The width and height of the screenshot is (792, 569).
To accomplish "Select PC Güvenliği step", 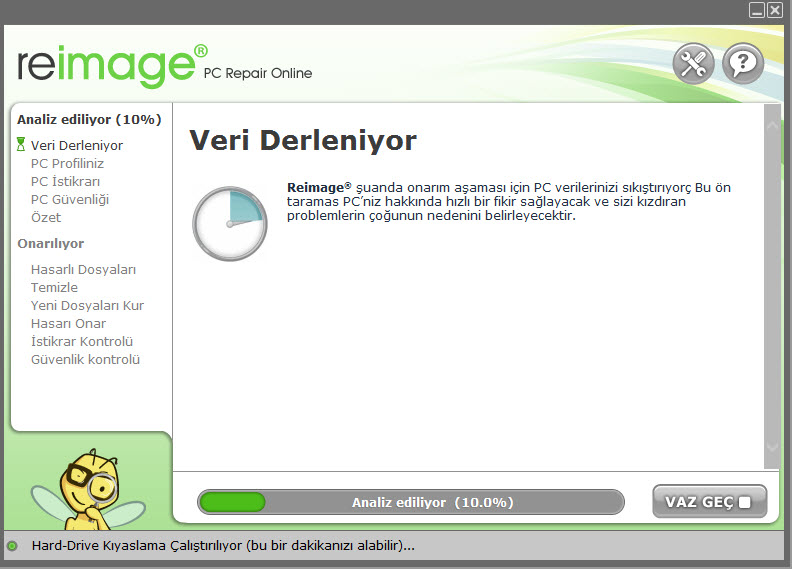I will click(70, 199).
